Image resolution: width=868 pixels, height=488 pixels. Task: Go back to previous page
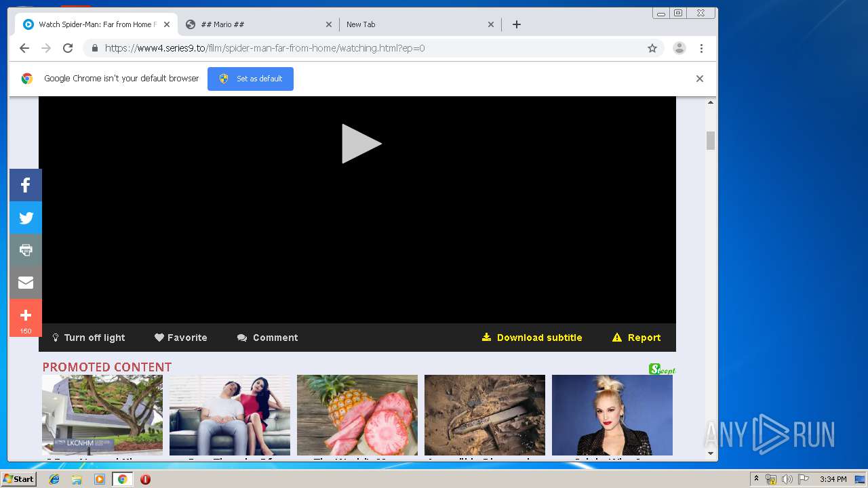pyautogui.click(x=24, y=48)
